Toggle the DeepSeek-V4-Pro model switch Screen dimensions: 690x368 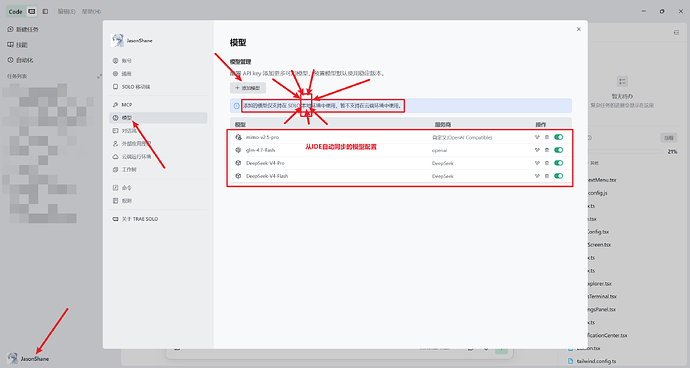pyautogui.click(x=558, y=163)
